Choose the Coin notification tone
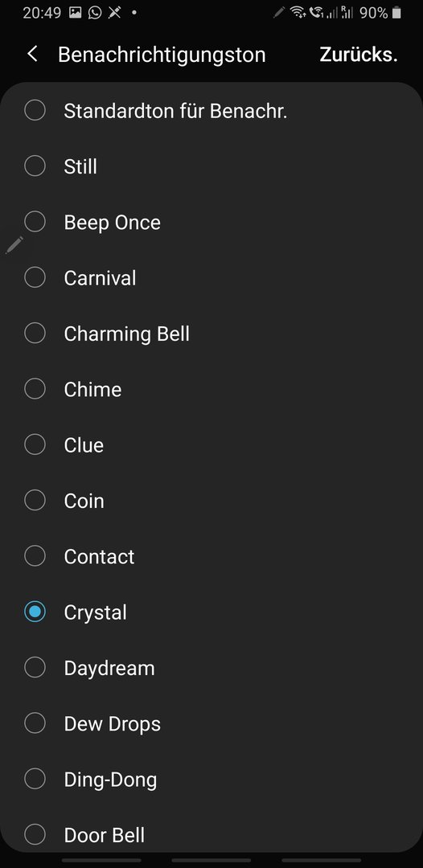423x868 pixels. (211, 501)
